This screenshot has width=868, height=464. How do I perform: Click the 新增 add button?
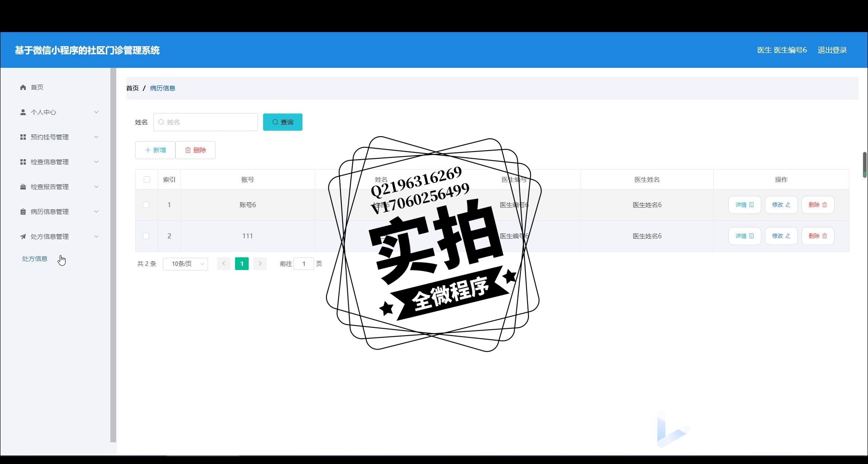click(155, 150)
